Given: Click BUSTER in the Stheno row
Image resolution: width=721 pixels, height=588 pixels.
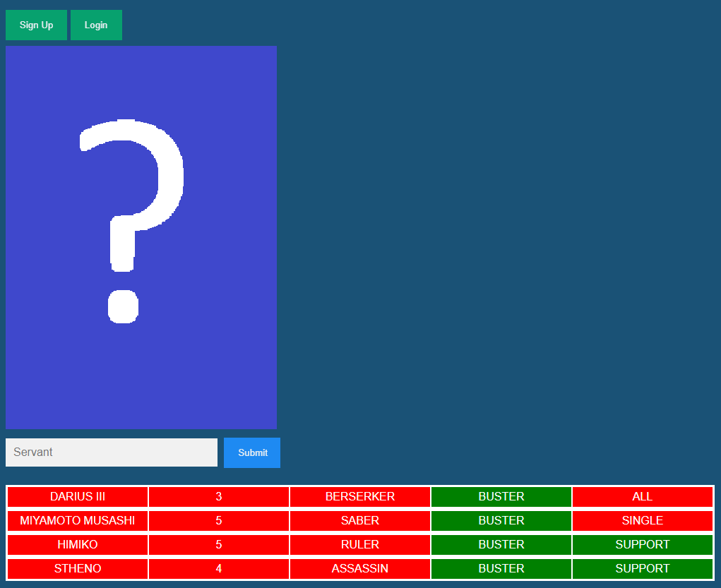Looking at the screenshot, I should point(501,568).
